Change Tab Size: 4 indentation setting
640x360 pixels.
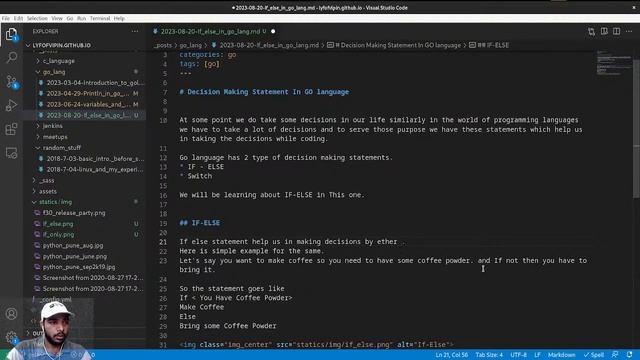click(x=489, y=355)
